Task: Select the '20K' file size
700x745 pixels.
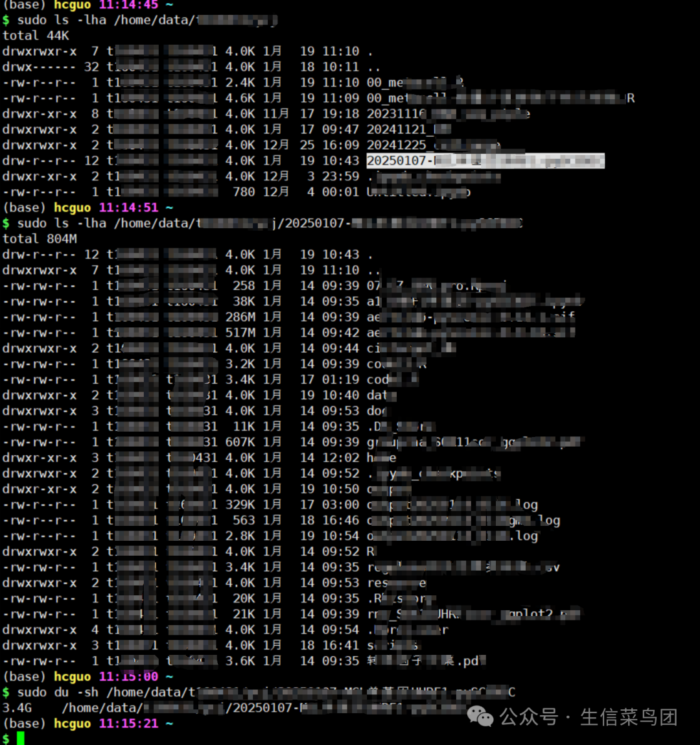Action: pyautogui.click(x=244, y=598)
